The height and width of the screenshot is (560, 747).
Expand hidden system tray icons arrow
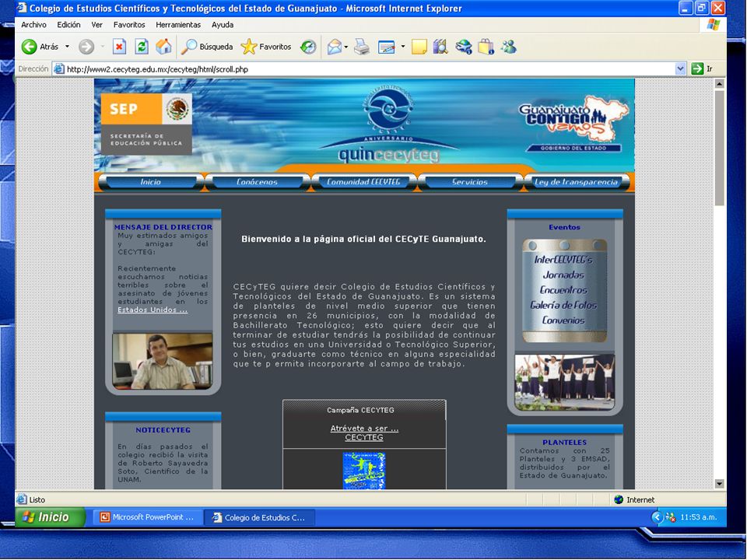click(x=658, y=517)
